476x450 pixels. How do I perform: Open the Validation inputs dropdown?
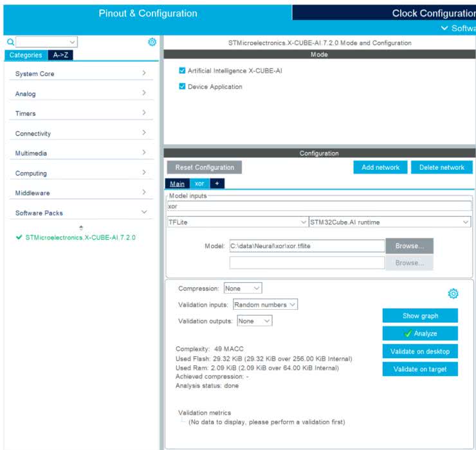pyautogui.click(x=264, y=304)
